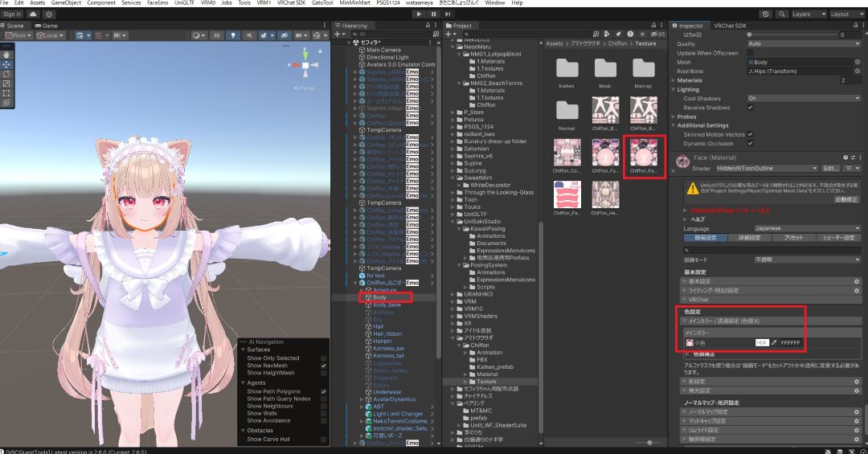Open the Local handle rotation dropdown
This screenshot has height=454, width=868.
(51, 35)
